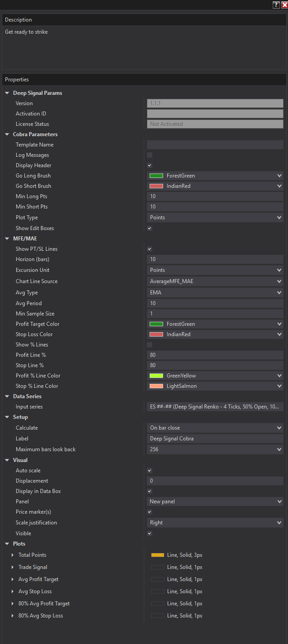
Task: Expand the Total Points plot row
Action: (13, 555)
